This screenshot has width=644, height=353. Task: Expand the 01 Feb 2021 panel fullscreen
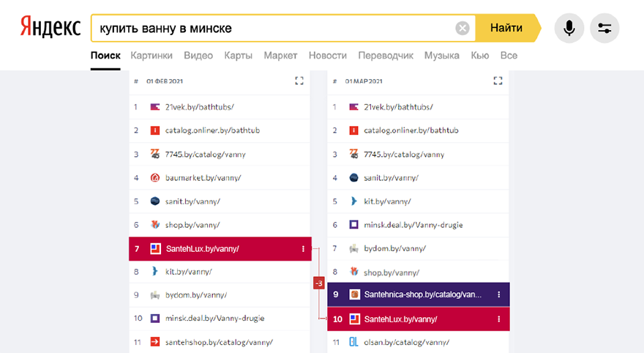coord(299,81)
